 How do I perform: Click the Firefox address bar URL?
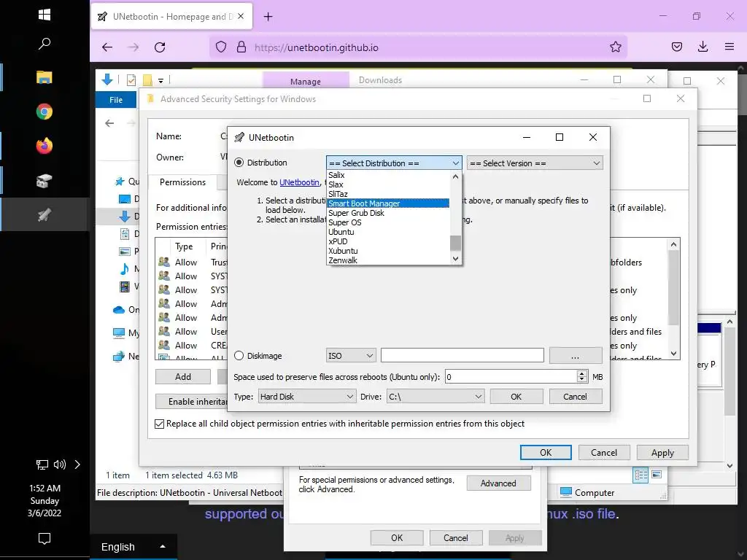317,47
